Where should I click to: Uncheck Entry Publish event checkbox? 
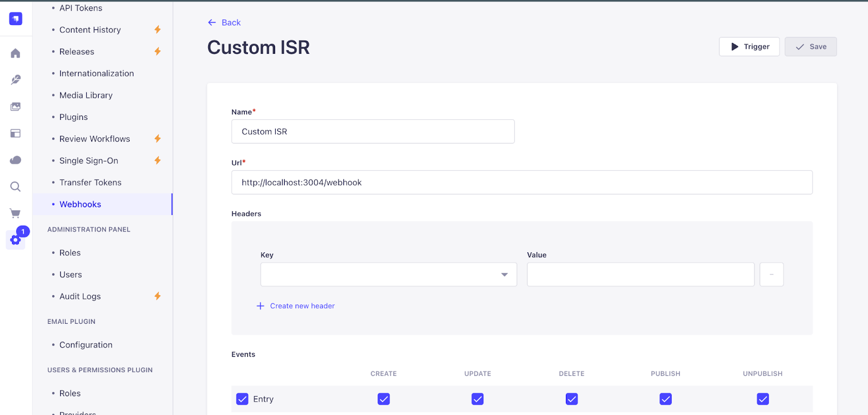click(666, 399)
